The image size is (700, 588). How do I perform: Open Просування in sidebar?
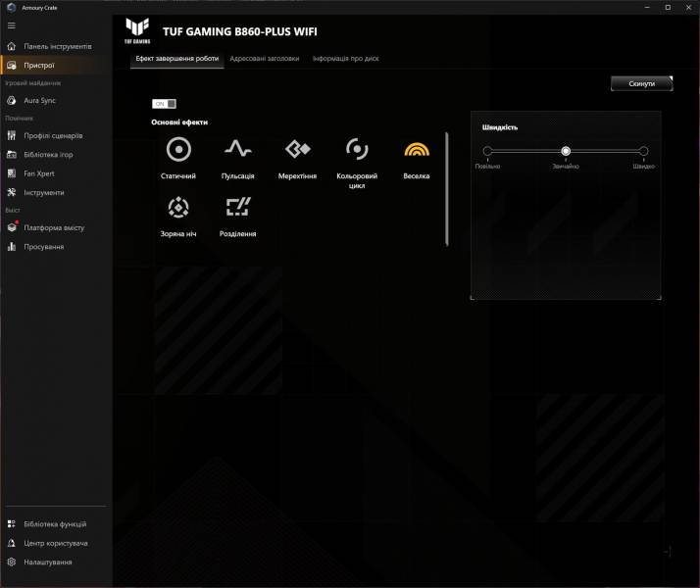54,247
